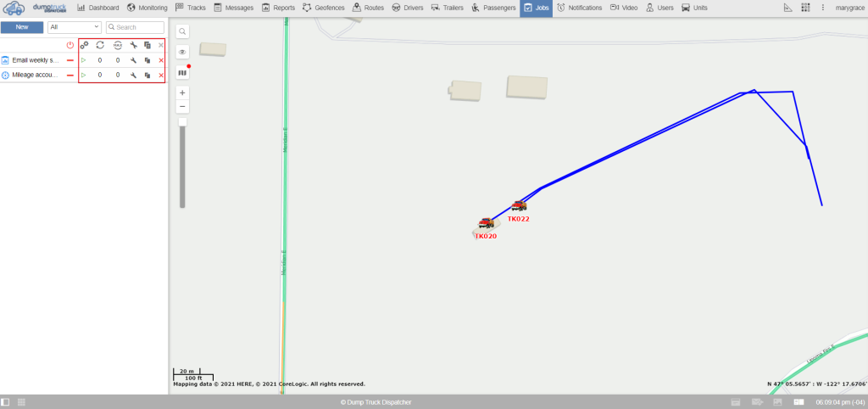Open the log window icon in status bar
This screenshot has width=868, height=409.
coord(736,402)
